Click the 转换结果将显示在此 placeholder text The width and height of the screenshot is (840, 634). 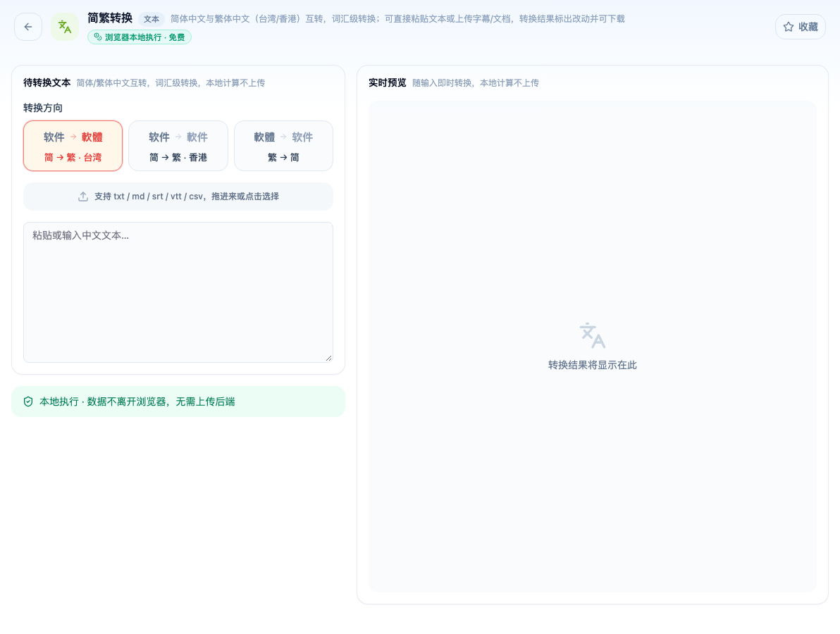(593, 365)
